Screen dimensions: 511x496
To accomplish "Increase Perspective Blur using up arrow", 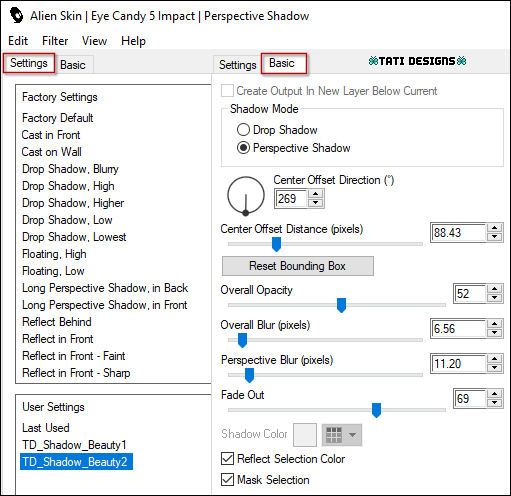I will coord(495,359).
